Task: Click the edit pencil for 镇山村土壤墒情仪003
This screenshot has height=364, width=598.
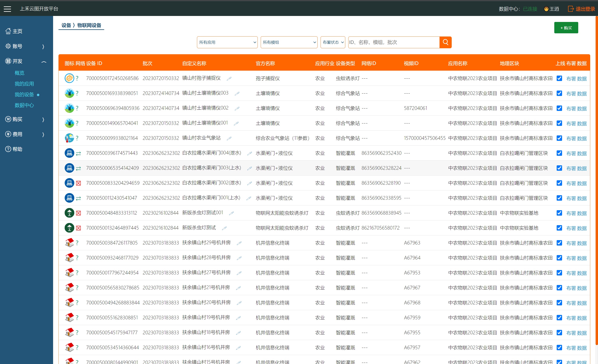Action: 237,93
